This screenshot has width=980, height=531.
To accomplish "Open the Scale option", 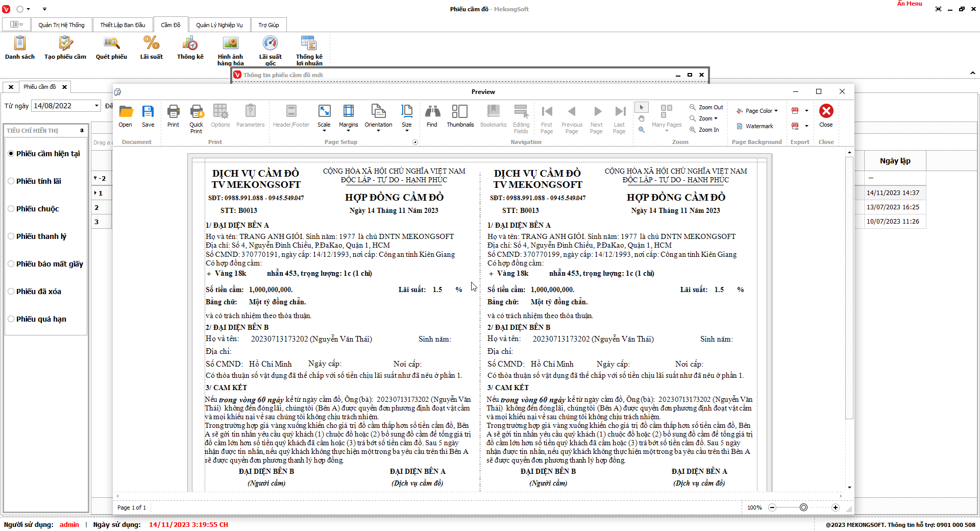I will (324, 118).
